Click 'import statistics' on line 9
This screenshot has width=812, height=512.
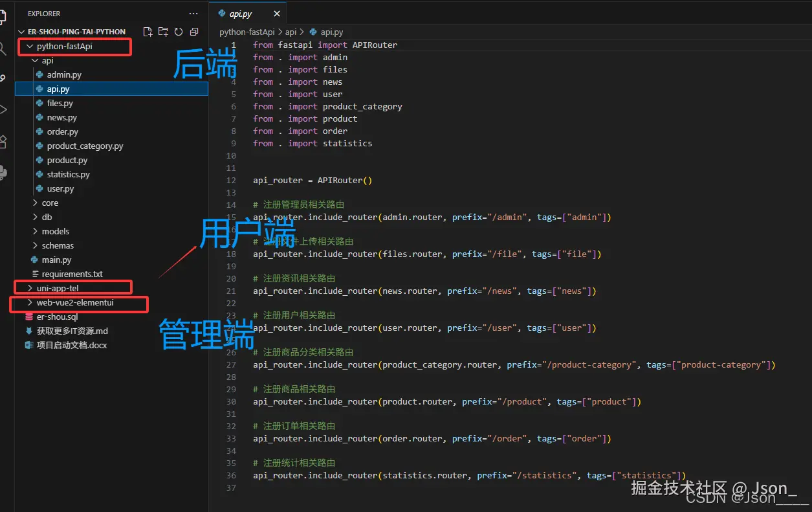pos(330,144)
